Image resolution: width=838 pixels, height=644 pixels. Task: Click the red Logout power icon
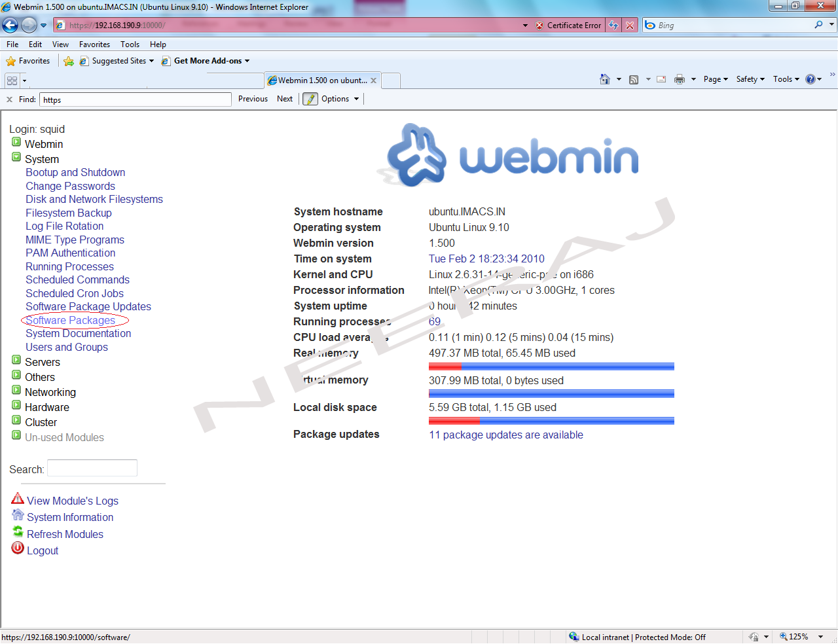(18, 548)
